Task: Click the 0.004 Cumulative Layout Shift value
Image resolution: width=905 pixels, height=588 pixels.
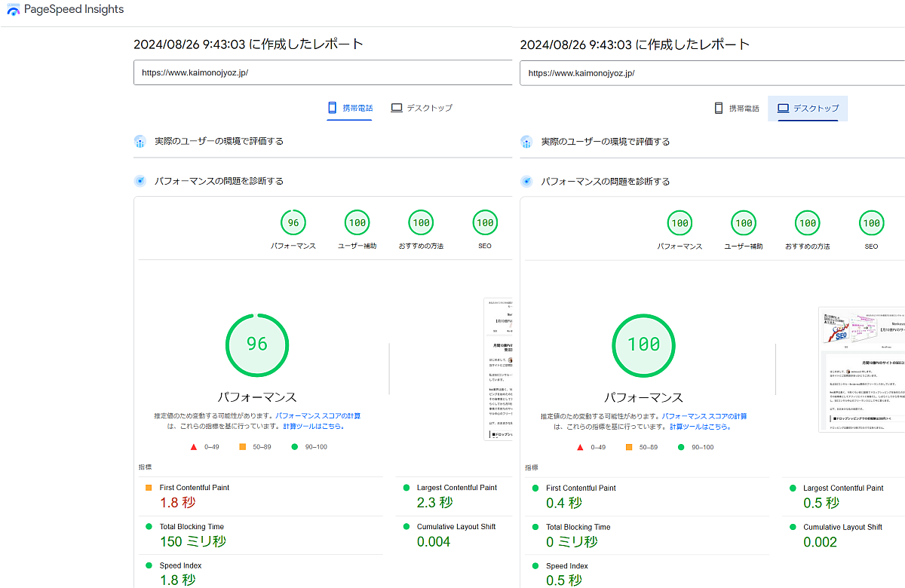Action: click(434, 541)
